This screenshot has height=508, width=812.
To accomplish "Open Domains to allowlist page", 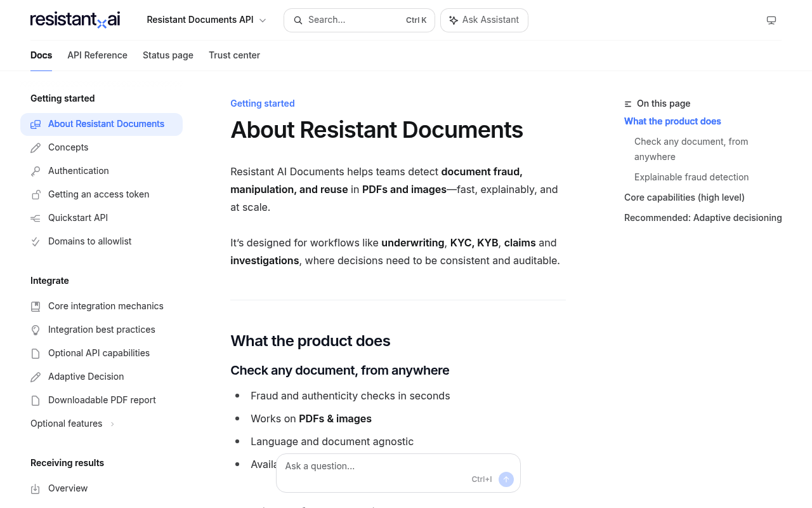I will pos(101,241).
